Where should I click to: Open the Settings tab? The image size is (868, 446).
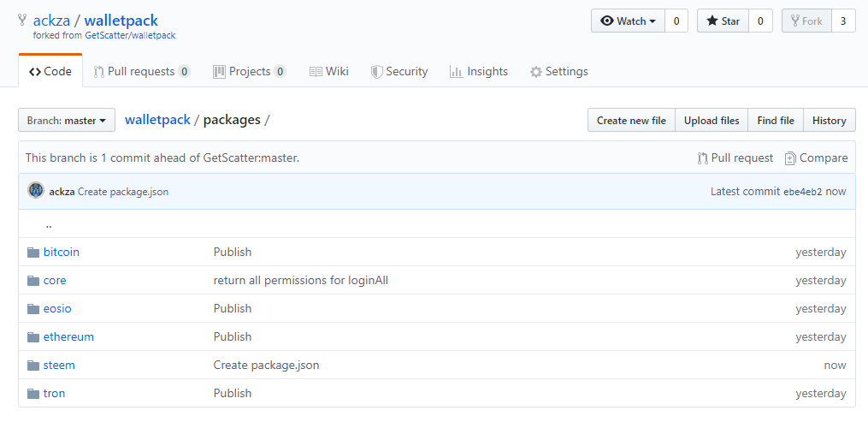tap(559, 71)
